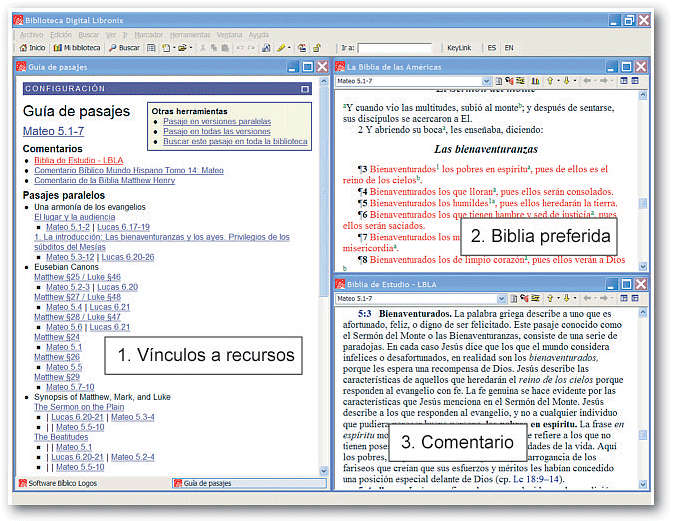The height and width of the screenshot is (521, 679).
Task: Click the back arrow in La Biblia de las Américas toolbar
Action: click(587, 81)
